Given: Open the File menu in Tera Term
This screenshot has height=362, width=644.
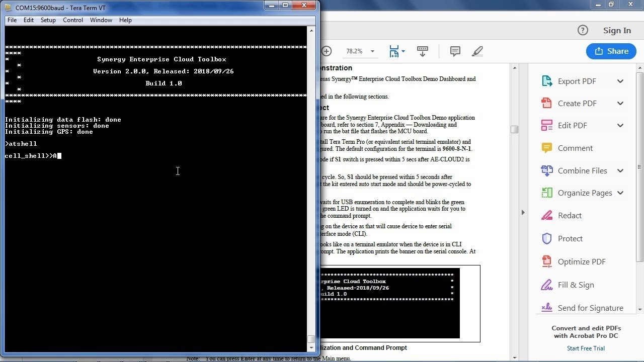Looking at the screenshot, I should pyautogui.click(x=12, y=20).
